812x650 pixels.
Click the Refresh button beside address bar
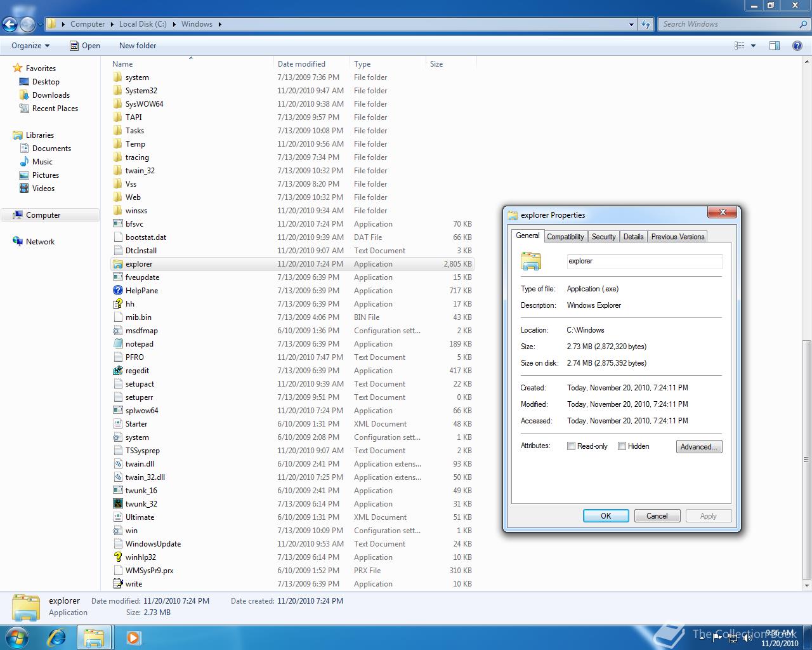click(x=646, y=24)
